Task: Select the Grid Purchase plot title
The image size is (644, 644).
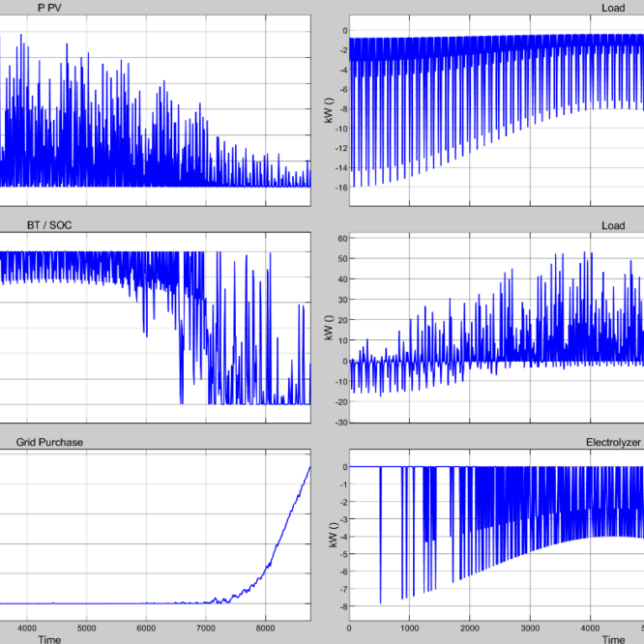Action: (49, 442)
